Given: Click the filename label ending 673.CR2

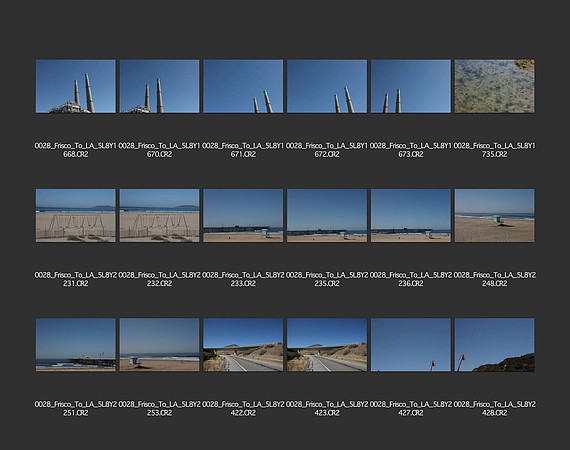Looking at the screenshot, I should 411,150.
